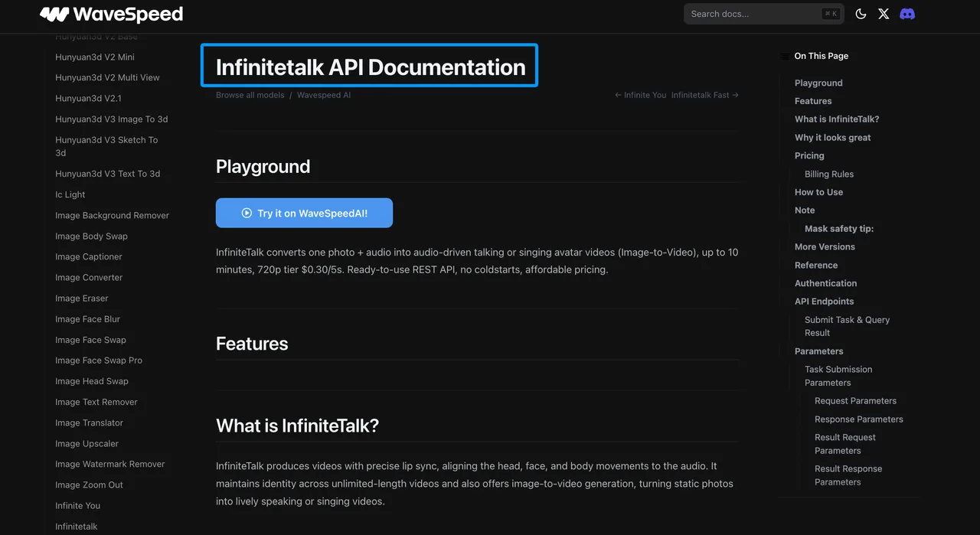Click the Features section heading
Viewport: 980px width, 535px height.
point(252,344)
